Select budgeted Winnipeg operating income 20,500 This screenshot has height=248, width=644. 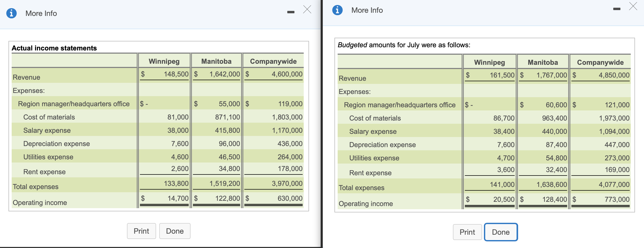(504, 199)
